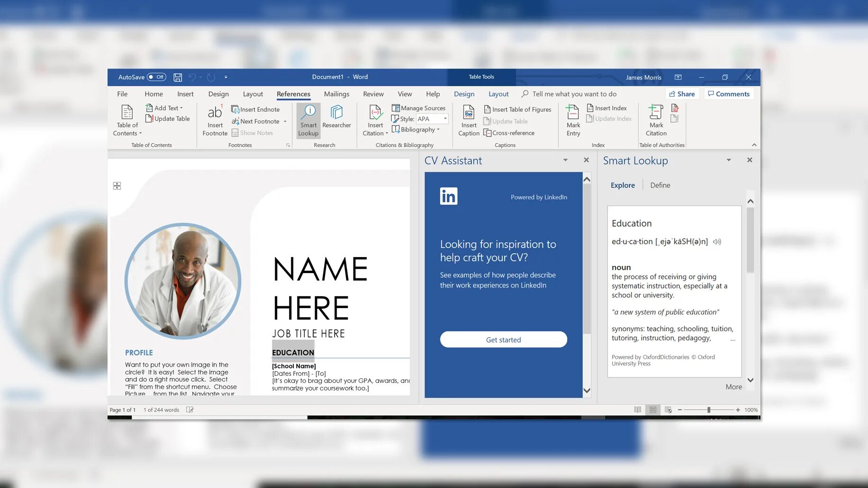Open the Footnotes dialog launcher

pyautogui.click(x=288, y=145)
